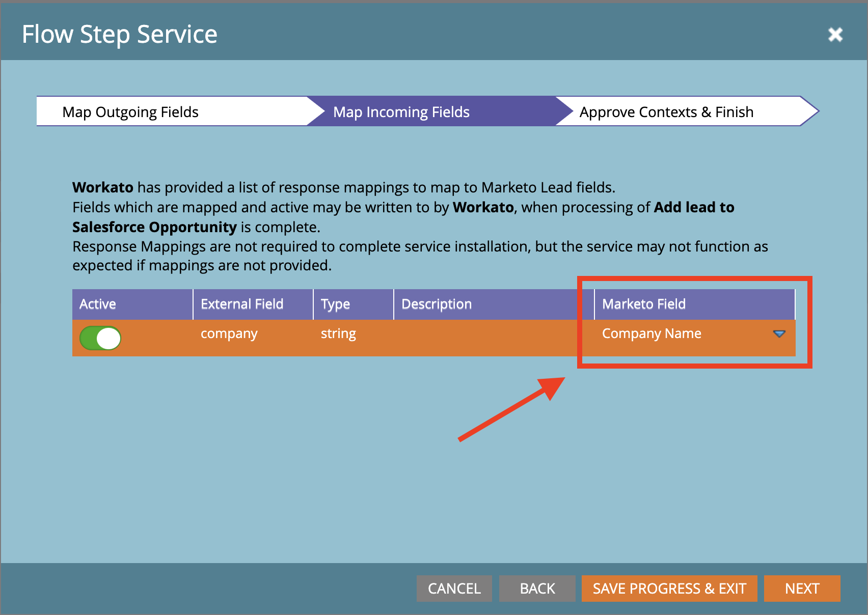Click the blue dropdown arrow next to Company Name
868x615 pixels.
779,334
